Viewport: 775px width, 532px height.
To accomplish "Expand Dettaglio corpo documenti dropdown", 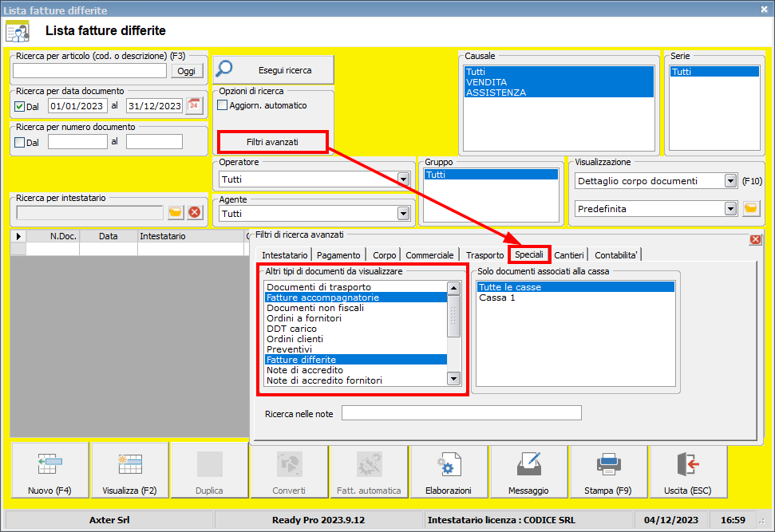I will (x=730, y=181).
